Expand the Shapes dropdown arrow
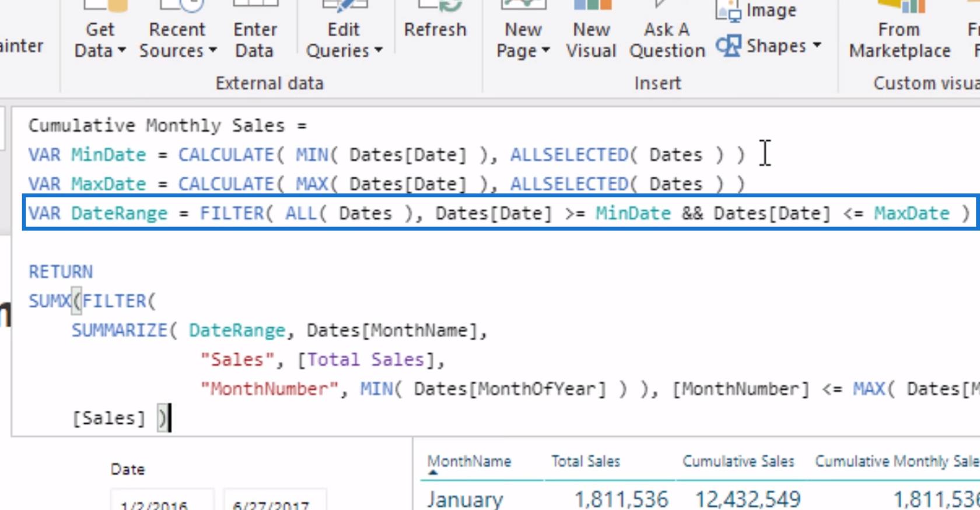The width and height of the screenshot is (980, 510). tap(817, 45)
